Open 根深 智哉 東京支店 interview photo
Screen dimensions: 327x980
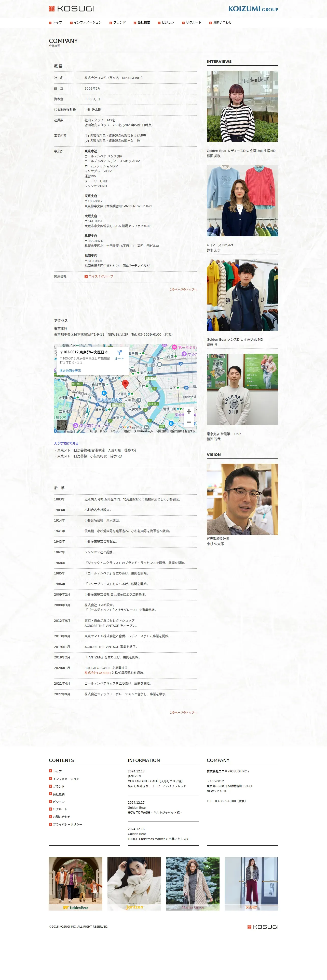(242, 389)
